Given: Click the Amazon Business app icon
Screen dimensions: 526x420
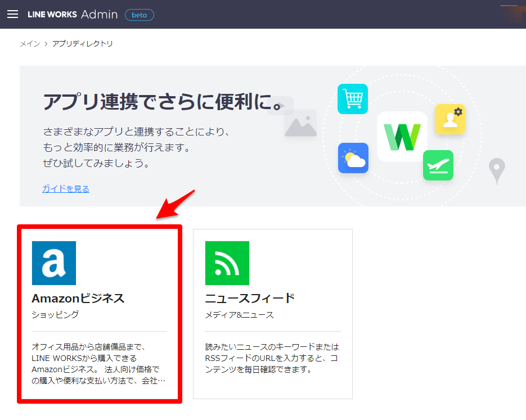Looking at the screenshot, I should tap(54, 263).
